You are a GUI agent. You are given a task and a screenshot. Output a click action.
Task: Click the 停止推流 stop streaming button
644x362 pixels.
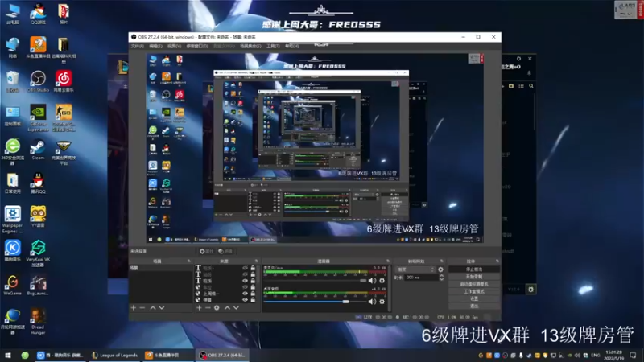(474, 269)
